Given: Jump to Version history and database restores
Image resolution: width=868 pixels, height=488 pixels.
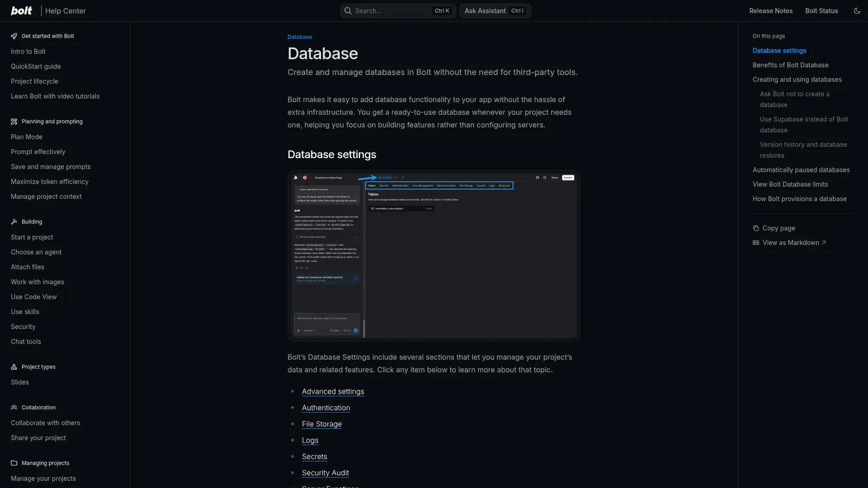Looking at the screenshot, I should [803, 150].
